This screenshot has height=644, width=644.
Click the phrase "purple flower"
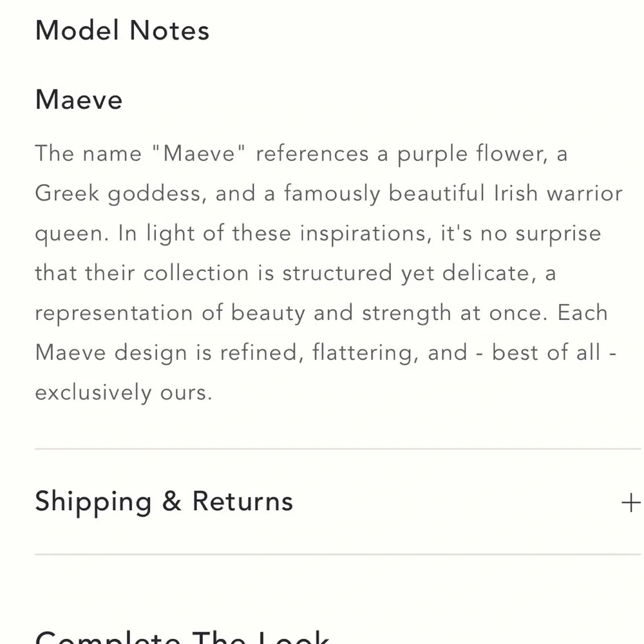coord(472,155)
